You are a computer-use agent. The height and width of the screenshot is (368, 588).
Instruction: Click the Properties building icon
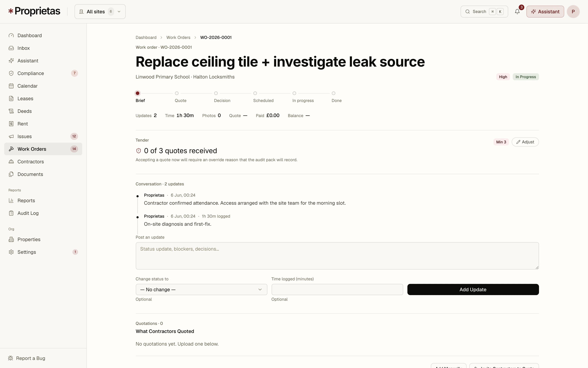[11, 240]
